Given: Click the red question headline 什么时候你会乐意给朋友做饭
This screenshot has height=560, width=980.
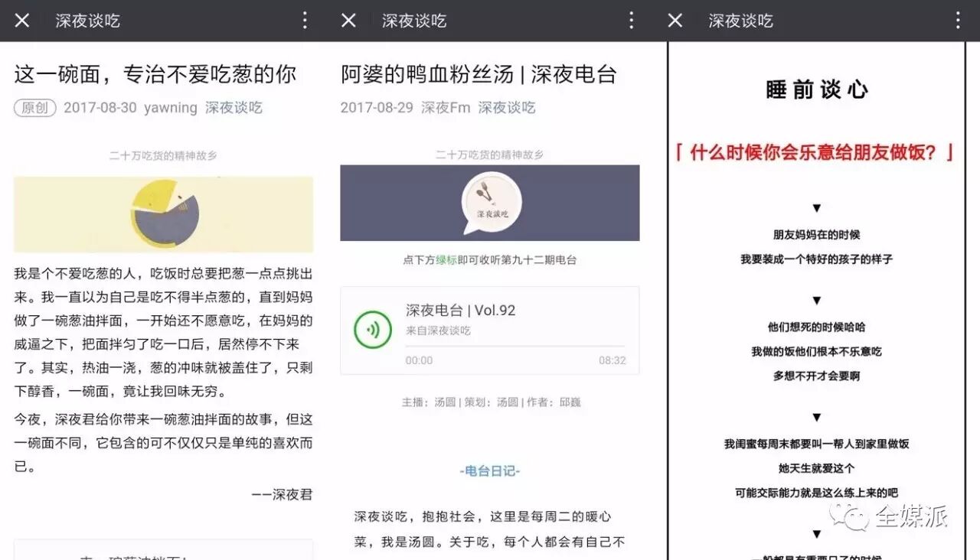Looking at the screenshot, I should click(816, 152).
